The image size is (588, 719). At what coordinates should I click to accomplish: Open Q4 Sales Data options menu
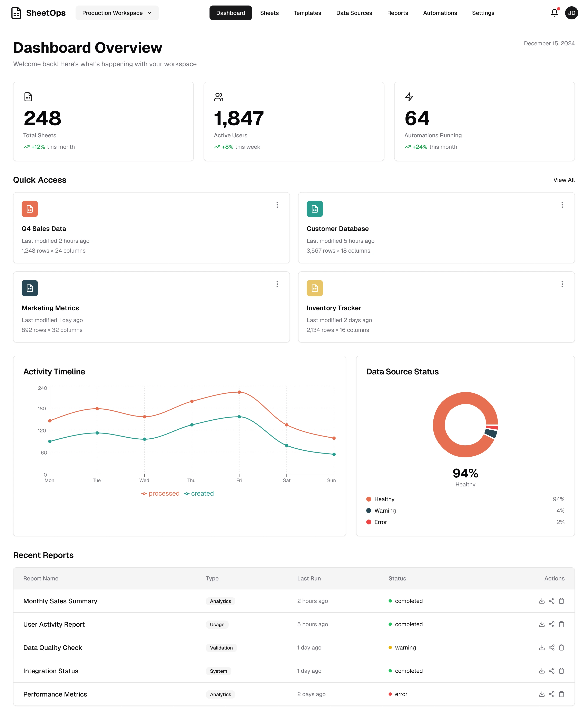tap(277, 205)
